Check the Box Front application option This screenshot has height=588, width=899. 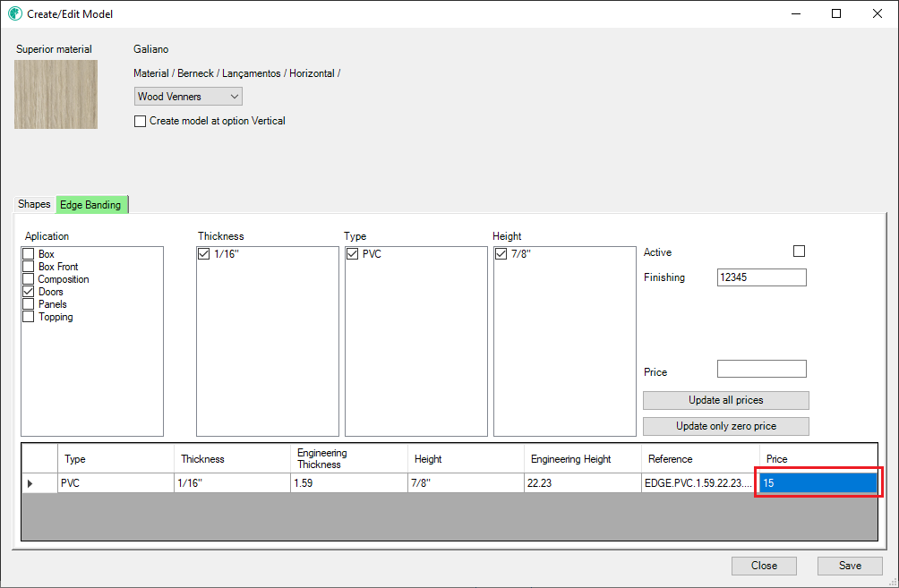(x=29, y=267)
